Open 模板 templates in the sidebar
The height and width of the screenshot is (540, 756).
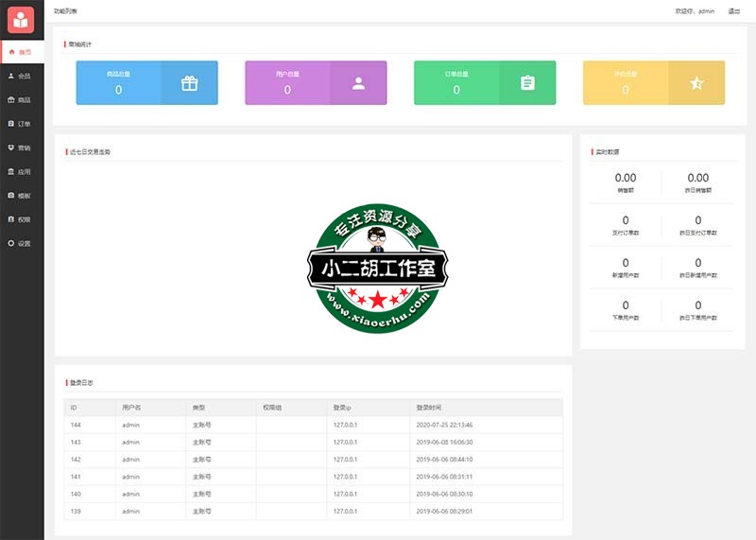coord(22,196)
